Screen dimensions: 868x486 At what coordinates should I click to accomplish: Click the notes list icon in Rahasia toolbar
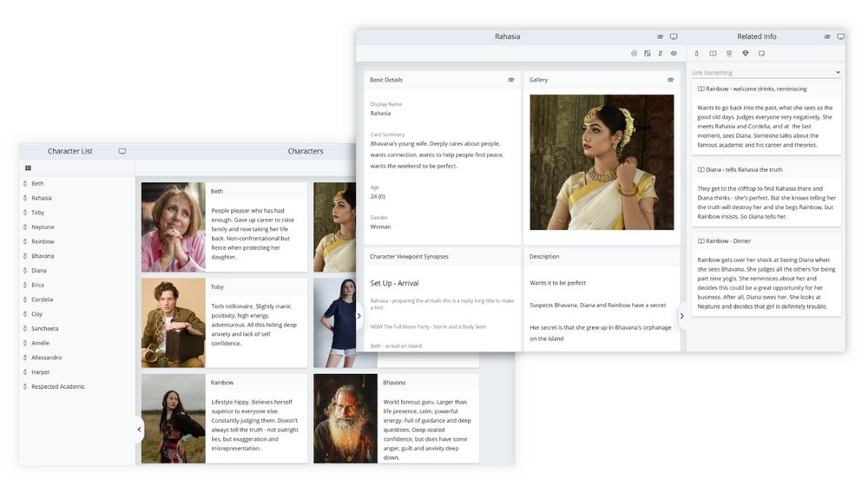(661, 54)
